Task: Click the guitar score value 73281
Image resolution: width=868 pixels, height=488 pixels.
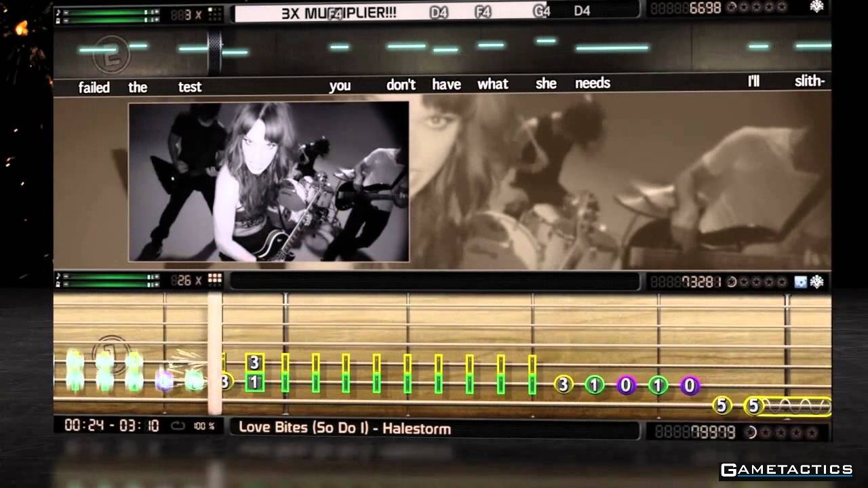Action: pyautogui.click(x=703, y=281)
